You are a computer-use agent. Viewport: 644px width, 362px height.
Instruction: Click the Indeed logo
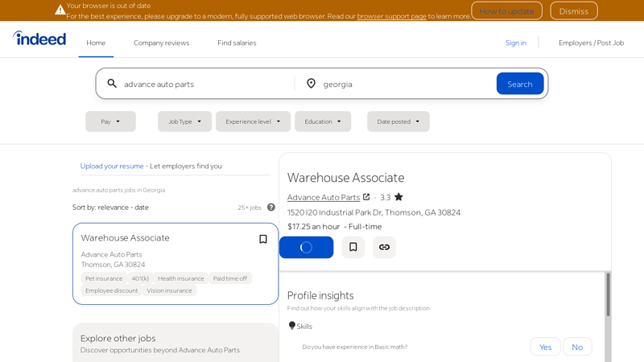point(39,38)
